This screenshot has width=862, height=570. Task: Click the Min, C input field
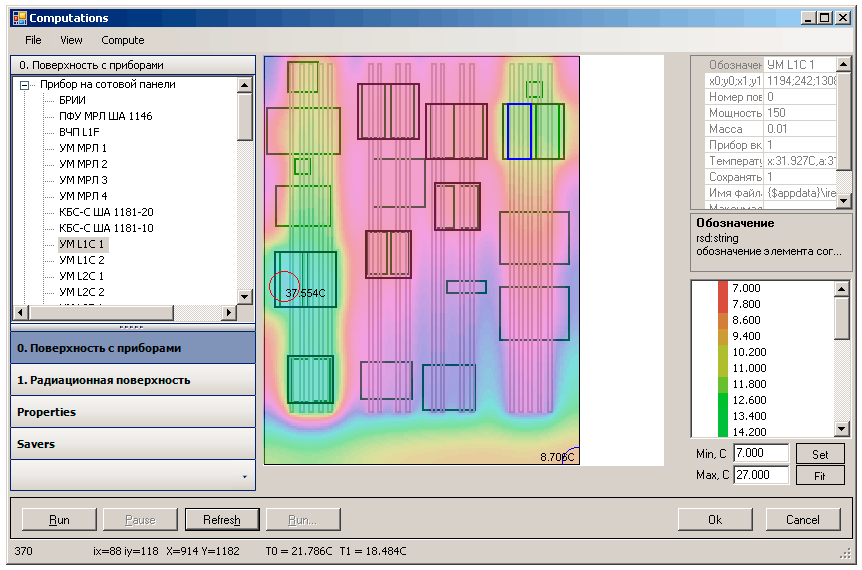point(760,454)
